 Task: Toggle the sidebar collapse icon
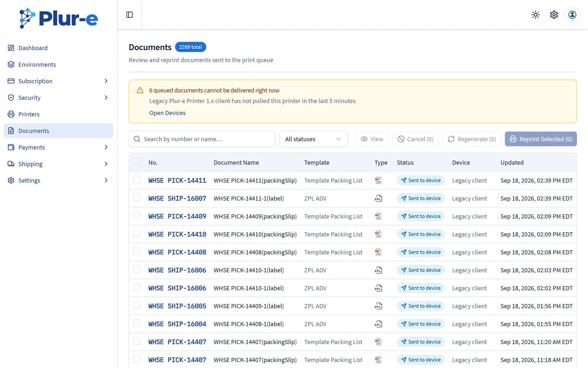click(129, 15)
